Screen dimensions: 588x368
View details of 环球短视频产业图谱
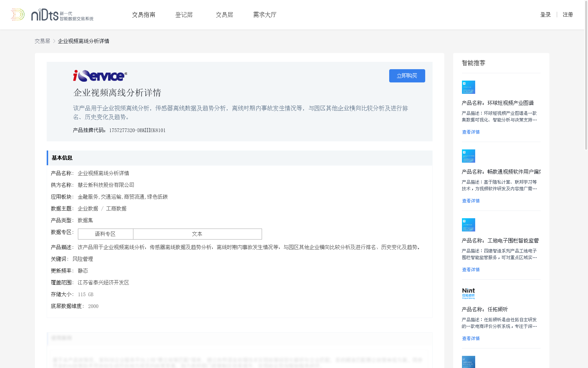(x=471, y=132)
